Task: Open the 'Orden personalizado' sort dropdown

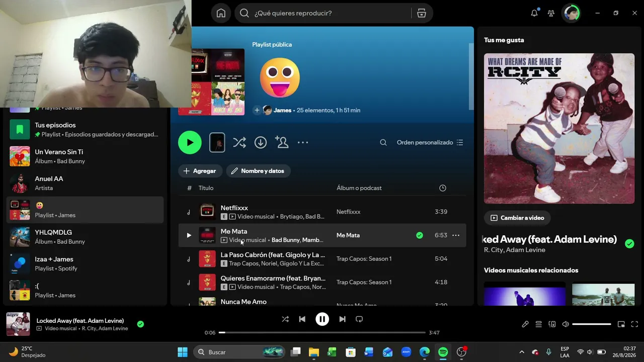Action: [x=430, y=142]
